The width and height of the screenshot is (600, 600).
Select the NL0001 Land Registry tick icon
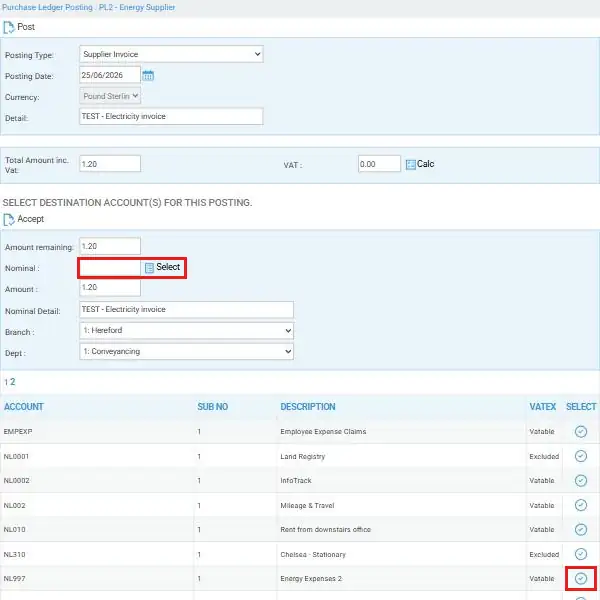[x=580, y=456]
